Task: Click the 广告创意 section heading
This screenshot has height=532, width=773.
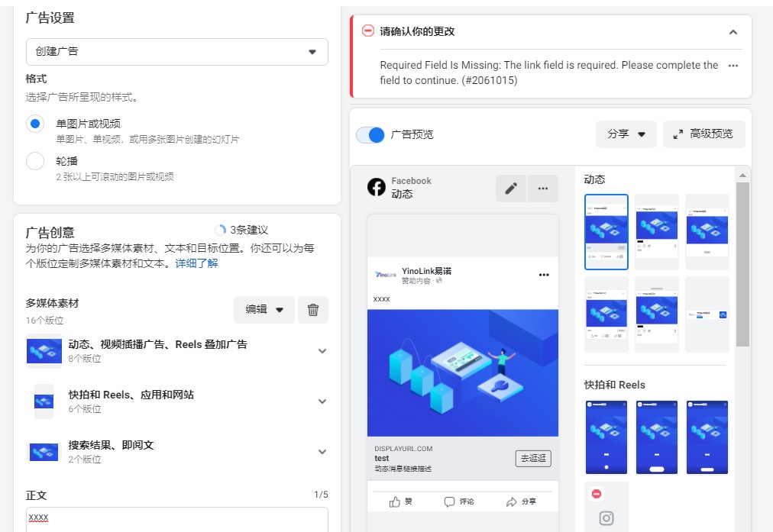Action: click(50, 233)
